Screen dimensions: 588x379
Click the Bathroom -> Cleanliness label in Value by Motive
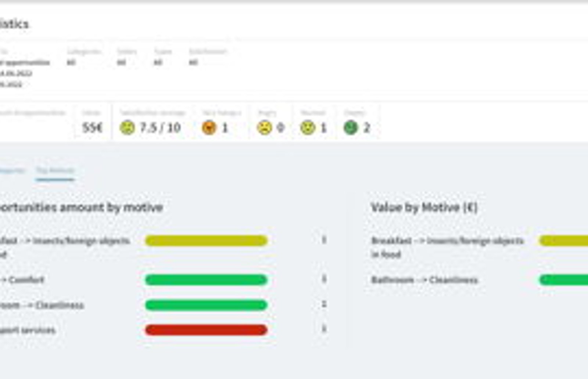[424, 280]
